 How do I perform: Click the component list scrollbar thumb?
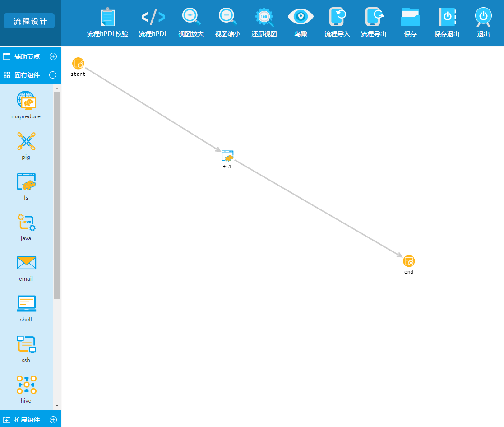click(x=57, y=195)
